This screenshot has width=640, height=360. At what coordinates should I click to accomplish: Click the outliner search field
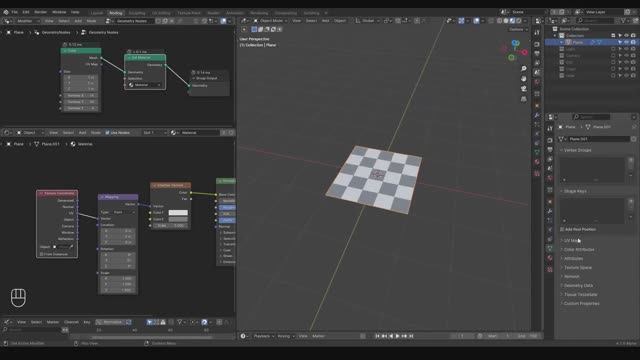click(596, 20)
